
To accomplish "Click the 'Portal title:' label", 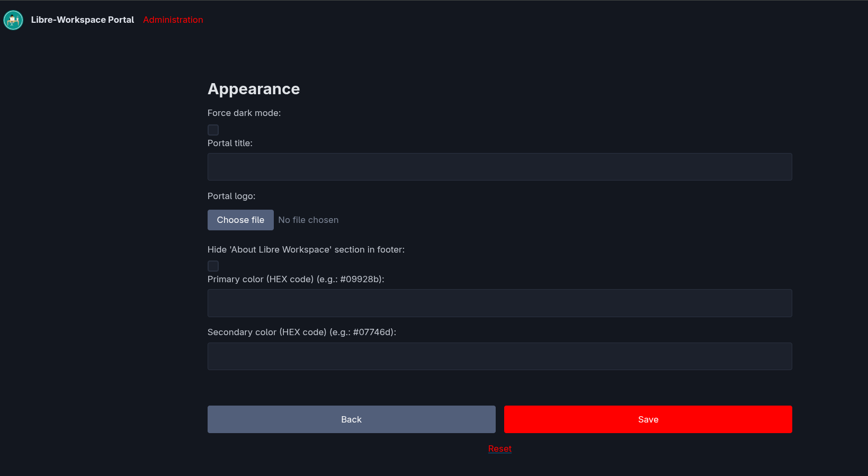I will [x=230, y=143].
